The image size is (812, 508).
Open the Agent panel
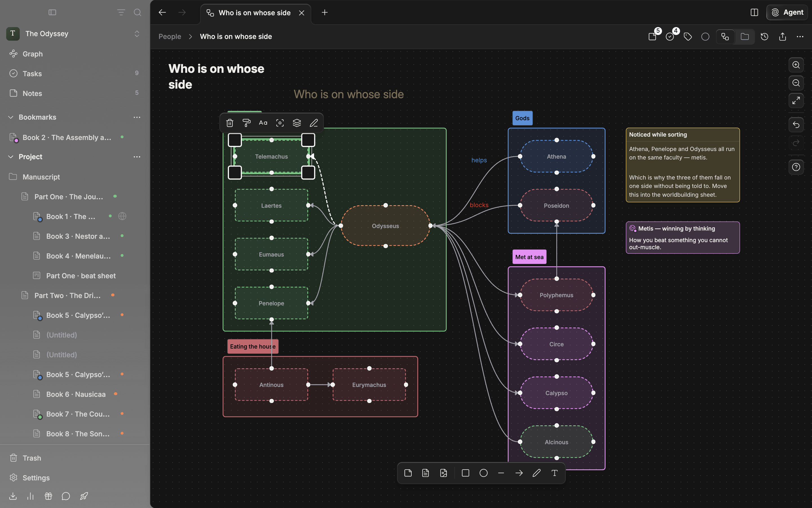787,12
